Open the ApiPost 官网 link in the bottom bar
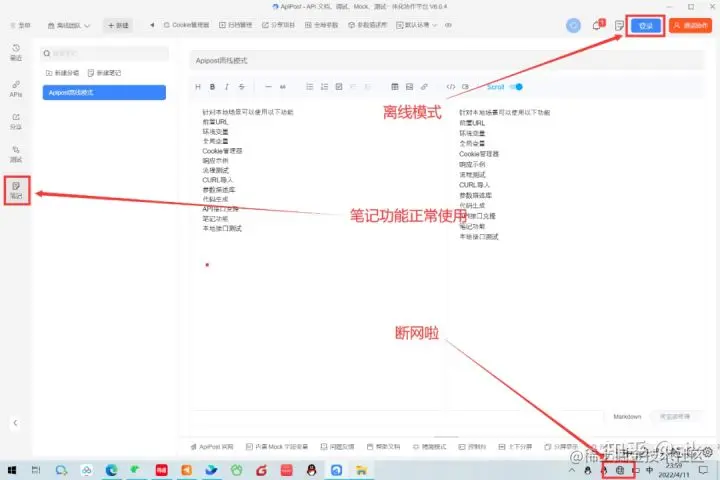Viewport: 720px width, 480px height. (x=212, y=446)
